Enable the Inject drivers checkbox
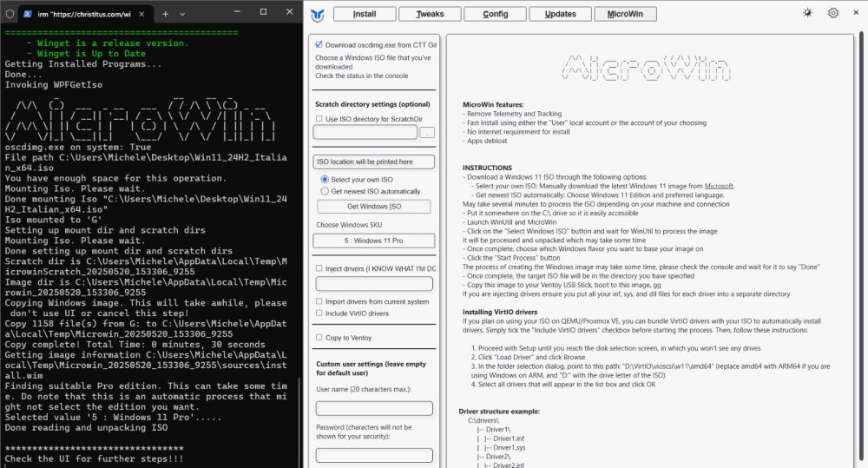The image size is (868, 468). coord(319,268)
